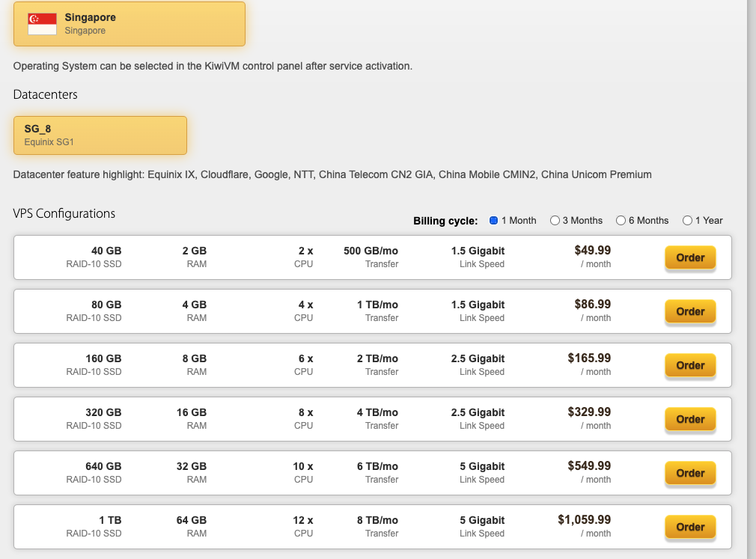Click the 4 GB RAM value
Image resolution: width=756 pixels, height=559 pixels.
point(195,305)
